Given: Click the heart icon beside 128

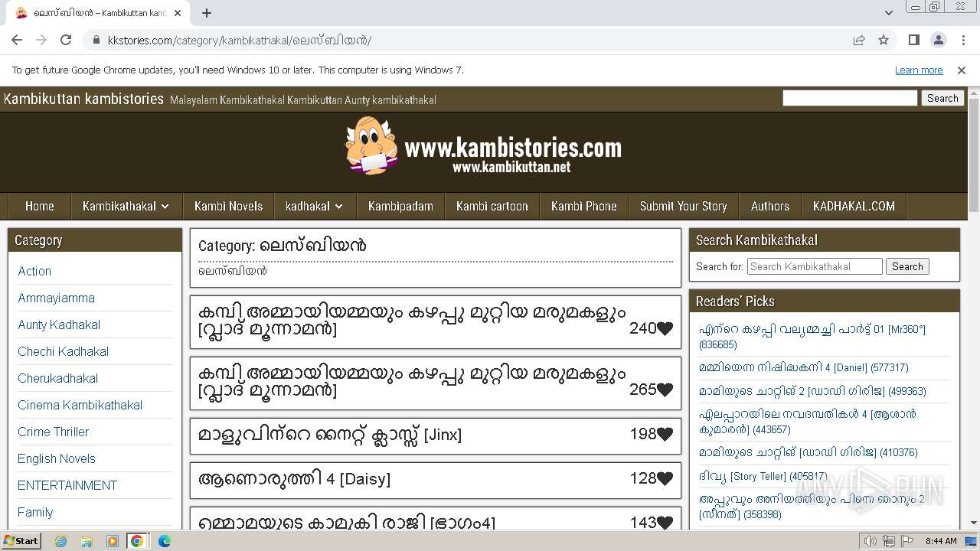Looking at the screenshot, I should pos(665,478).
